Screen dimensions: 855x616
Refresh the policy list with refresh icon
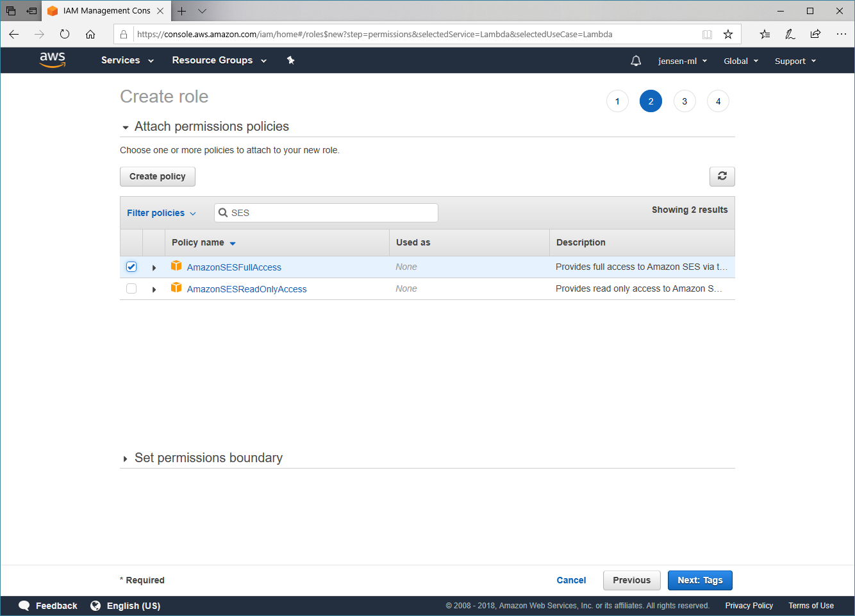coord(722,176)
